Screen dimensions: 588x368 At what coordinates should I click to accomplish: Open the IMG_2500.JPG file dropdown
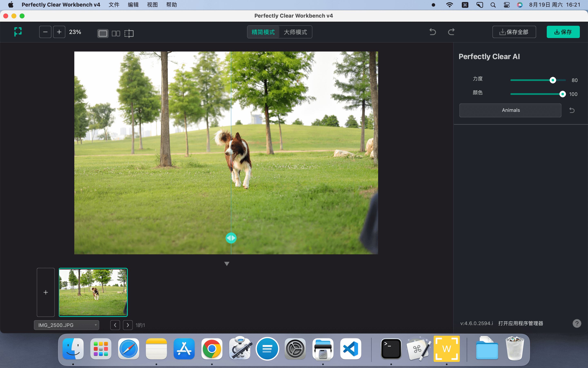click(67, 325)
